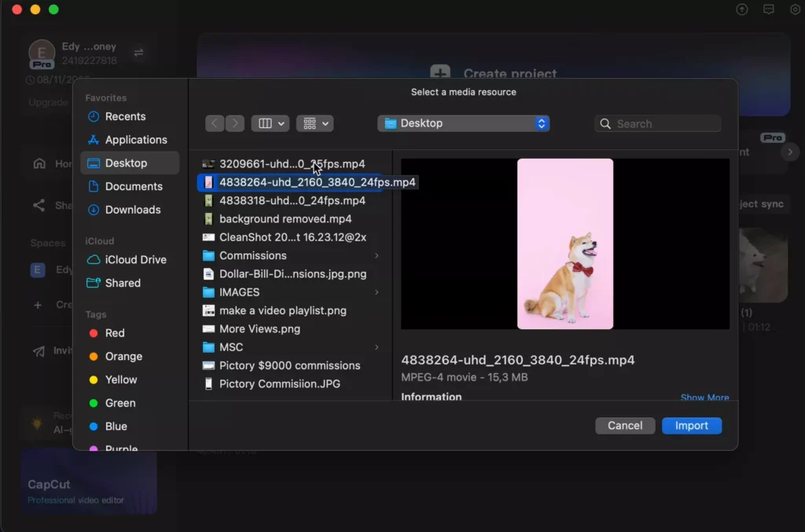Click the Search field
The height and width of the screenshot is (532, 805).
coord(658,123)
